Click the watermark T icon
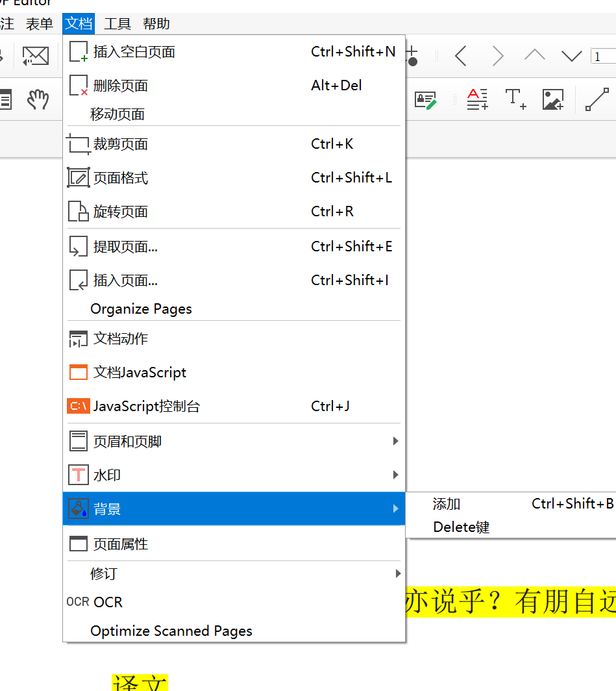This screenshot has height=691, width=616. pos(79,475)
